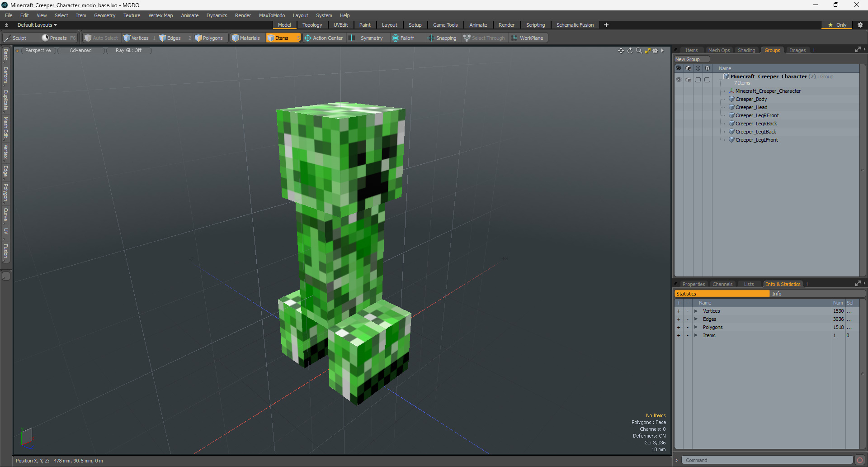Open Advanced shading style dropdown
Viewport: 868px width, 467px height.
(x=80, y=51)
